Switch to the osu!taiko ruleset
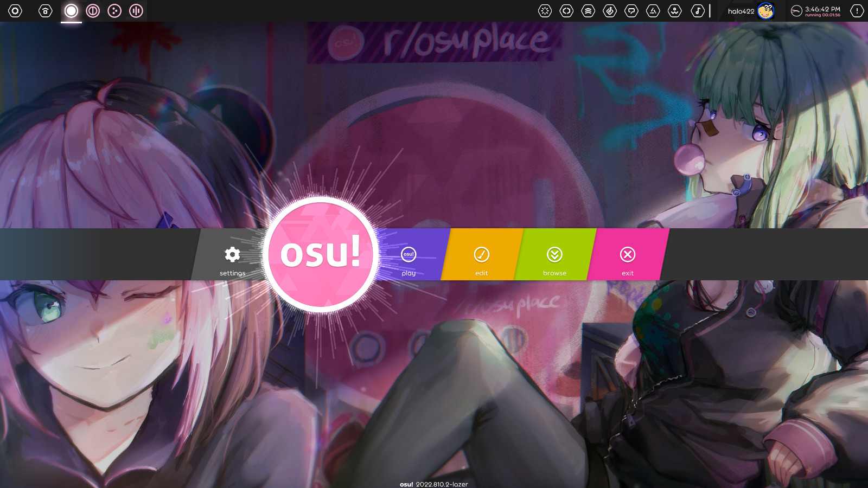 92,10
